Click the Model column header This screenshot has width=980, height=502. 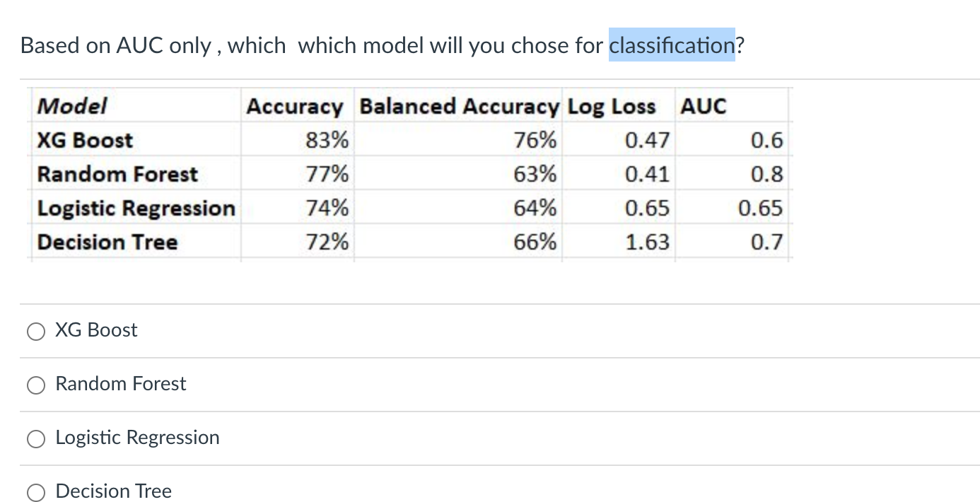click(x=72, y=105)
